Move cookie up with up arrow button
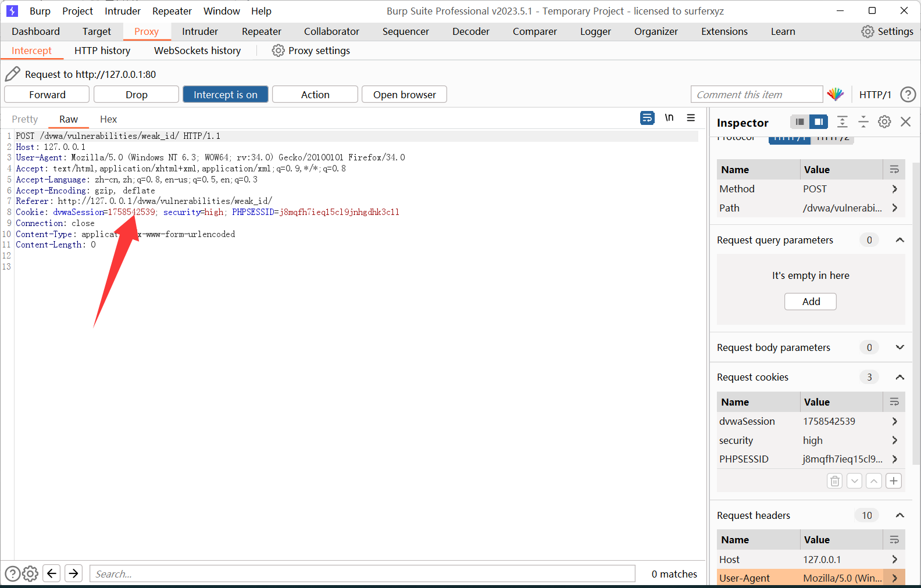Screen dimensions: 921x588 point(874,481)
